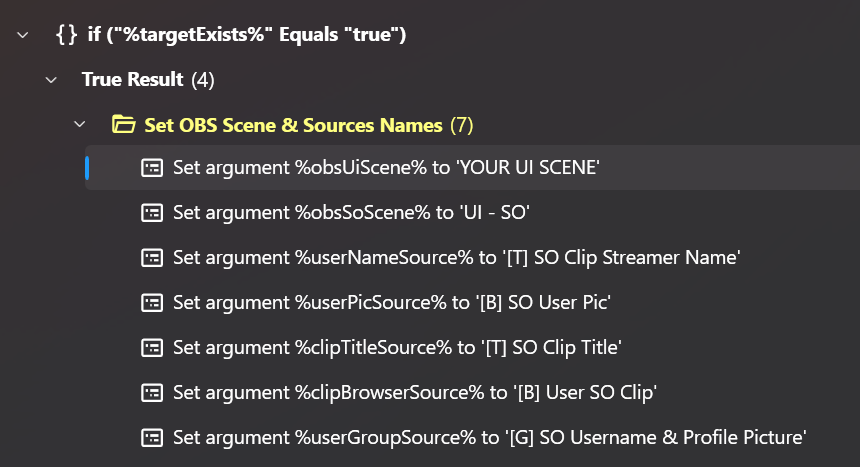This screenshot has height=467, width=860.
Task: Click the icon beside the %clipTitleSource% argument
Action: pyautogui.click(x=151, y=347)
